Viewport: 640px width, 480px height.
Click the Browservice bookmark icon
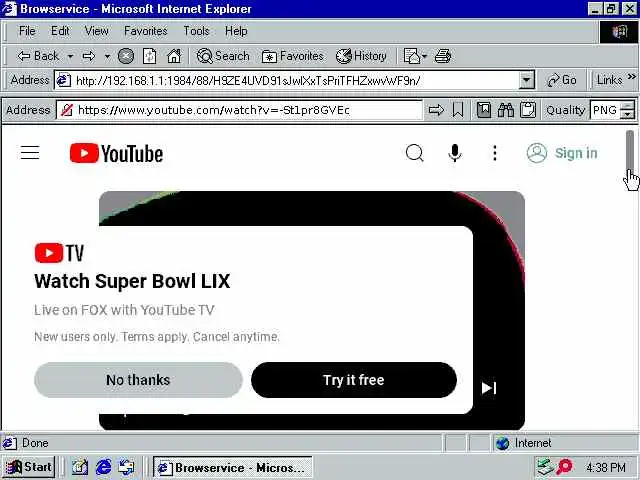point(458,110)
